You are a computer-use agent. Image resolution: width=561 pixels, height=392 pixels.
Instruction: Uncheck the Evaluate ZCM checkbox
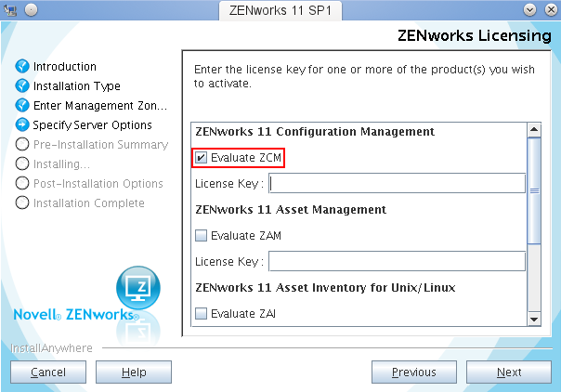pos(202,158)
